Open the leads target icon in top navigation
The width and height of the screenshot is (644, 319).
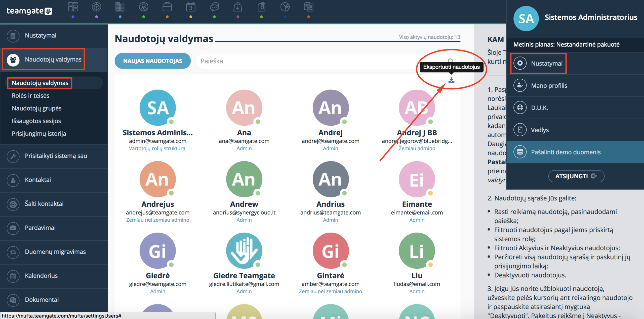point(97,7)
